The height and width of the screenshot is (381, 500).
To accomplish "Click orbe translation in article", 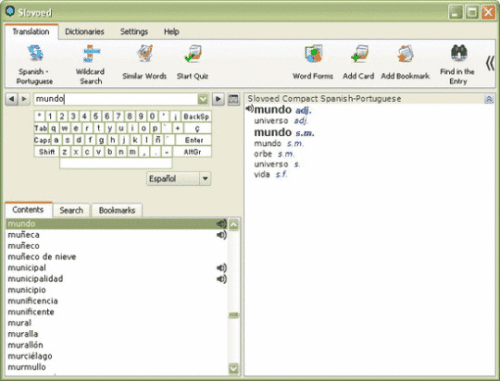I will [x=263, y=154].
